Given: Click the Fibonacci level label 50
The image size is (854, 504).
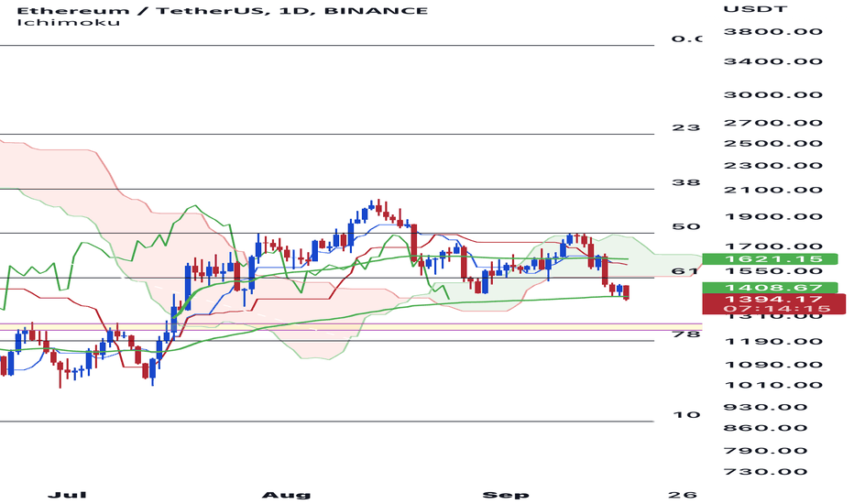Looking at the screenshot, I should (x=685, y=226).
